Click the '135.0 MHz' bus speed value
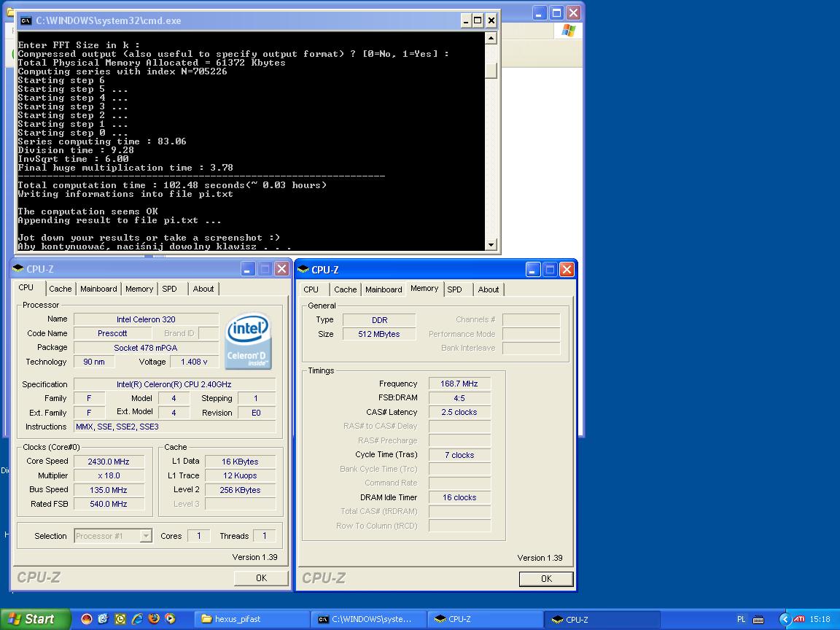 [109, 490]
